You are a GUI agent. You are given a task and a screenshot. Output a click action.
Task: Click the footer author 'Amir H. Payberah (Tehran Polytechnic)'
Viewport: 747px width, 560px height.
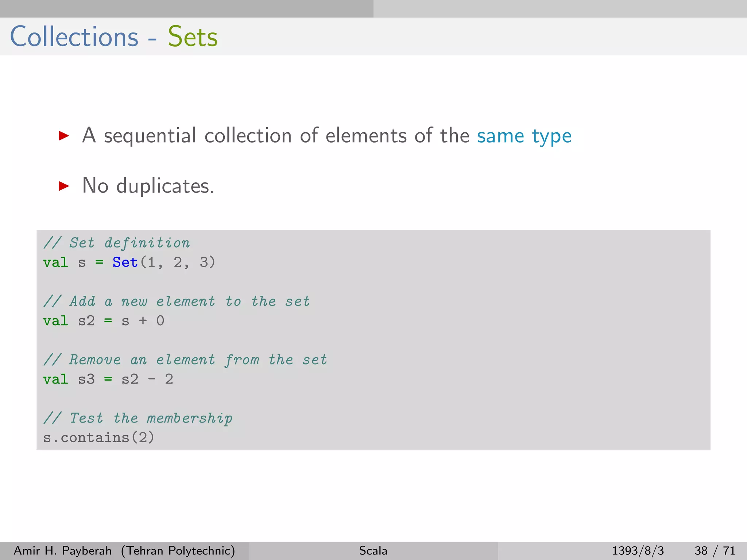(x=124, y=551)
